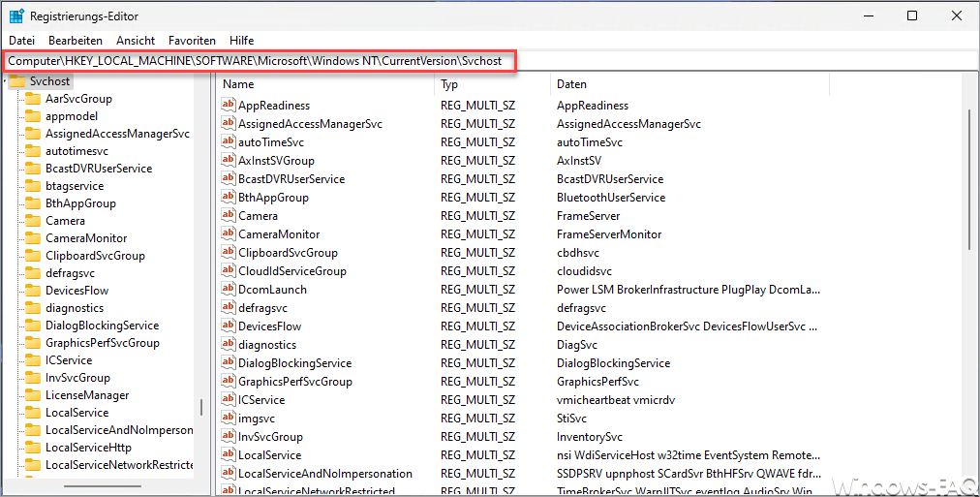Select InvSvcGroup key in tree
980x497 pixels.
point(77,378)
